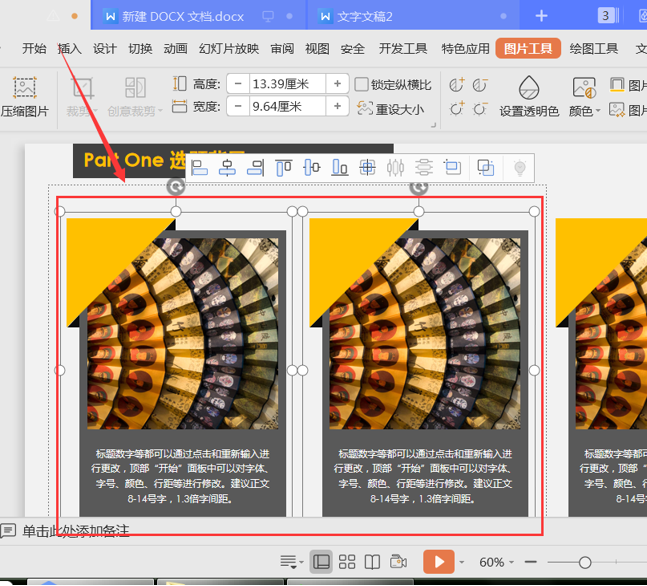Open the 幻灯片放映 (Slide Show) tab

pyautogui.click(x=229, y=48)
